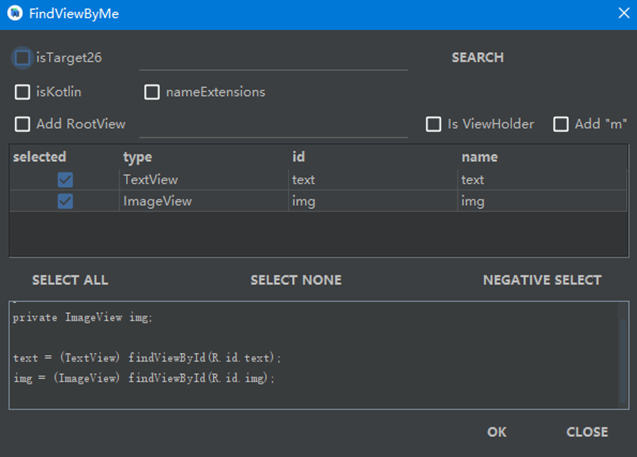This screenshot has width=637, height=457.
Task: Click the CLOSE button
Action: pos(587,432)
